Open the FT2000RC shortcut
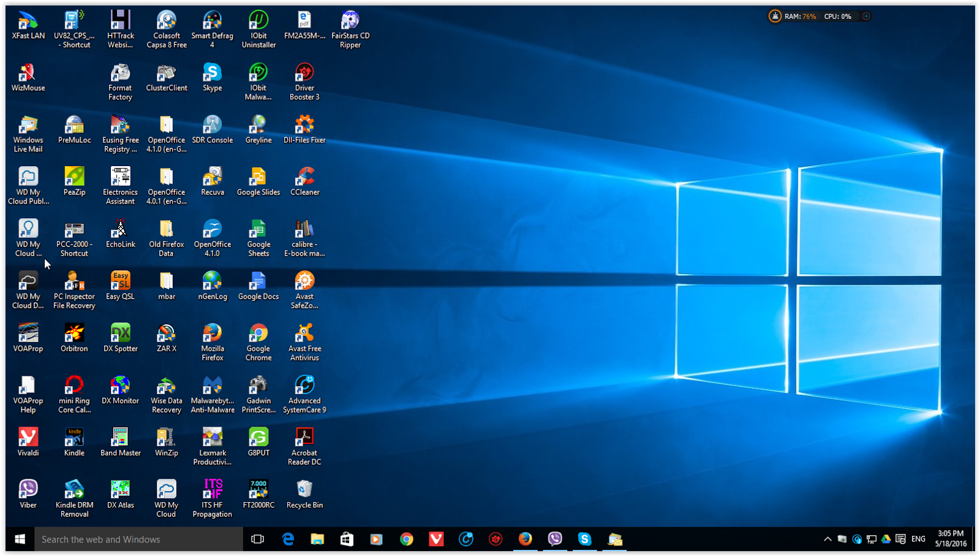980x556 pixels. pos(258,495)
